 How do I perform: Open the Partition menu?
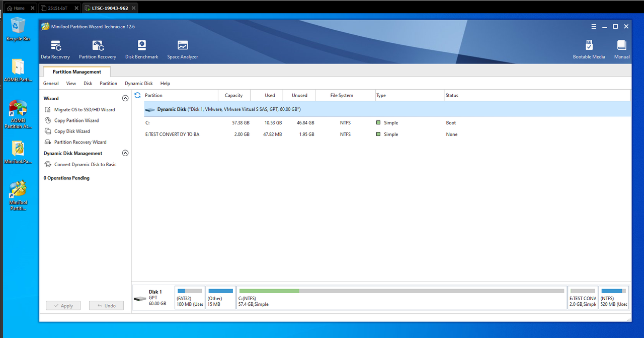pos(108,84)
